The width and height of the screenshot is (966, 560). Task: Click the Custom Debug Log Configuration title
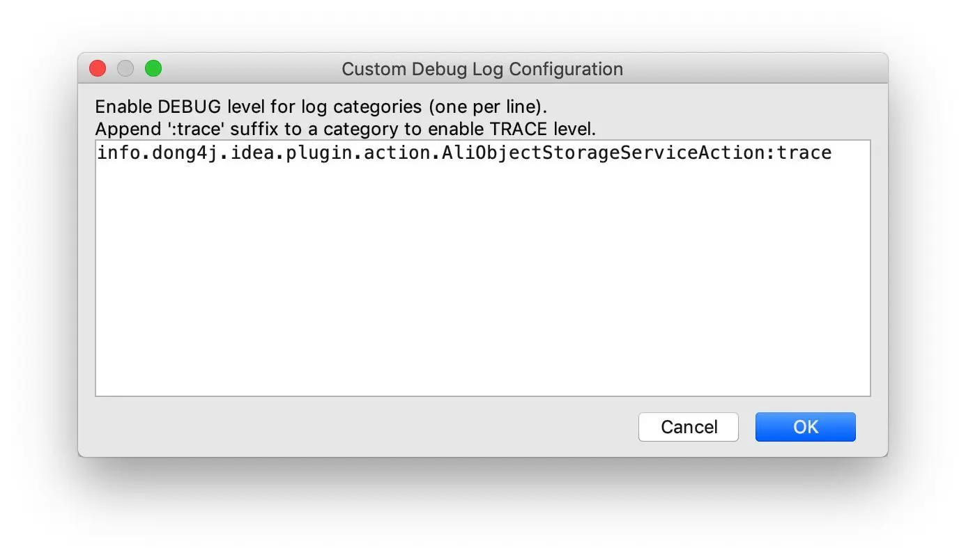tap(482, 69)
